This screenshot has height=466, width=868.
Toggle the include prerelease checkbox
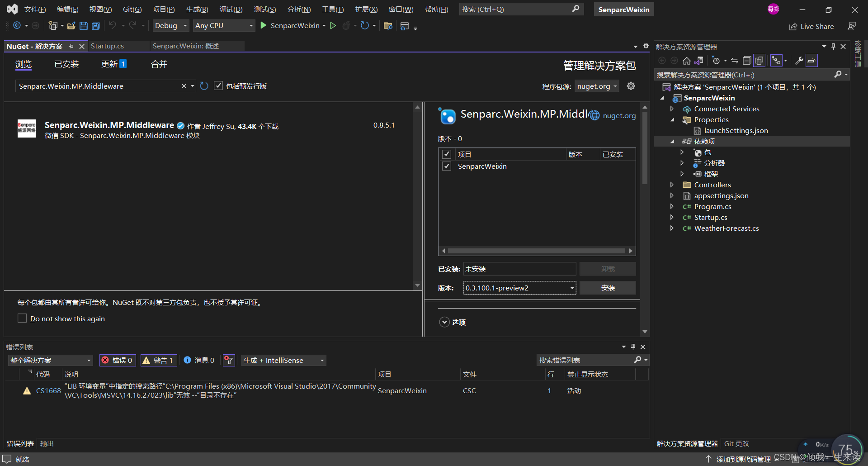pyautogui.click(x=218, y=86)
